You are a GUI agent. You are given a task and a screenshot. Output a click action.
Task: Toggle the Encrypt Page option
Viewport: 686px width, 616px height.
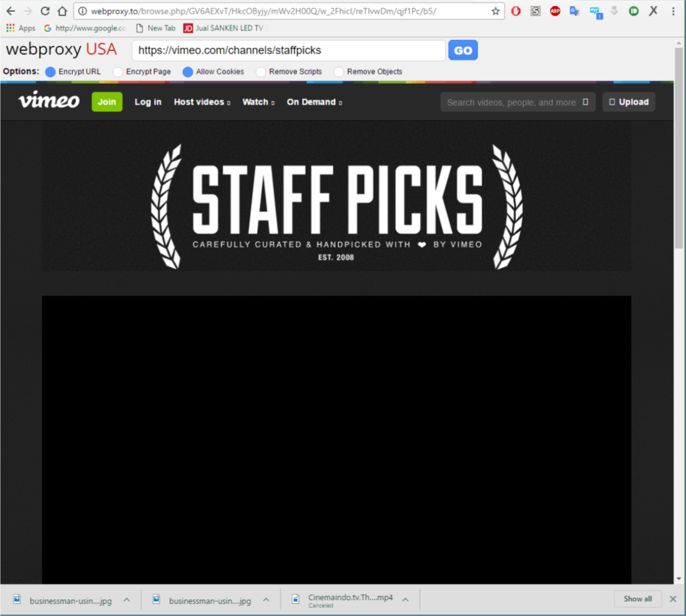click(117, 72)
